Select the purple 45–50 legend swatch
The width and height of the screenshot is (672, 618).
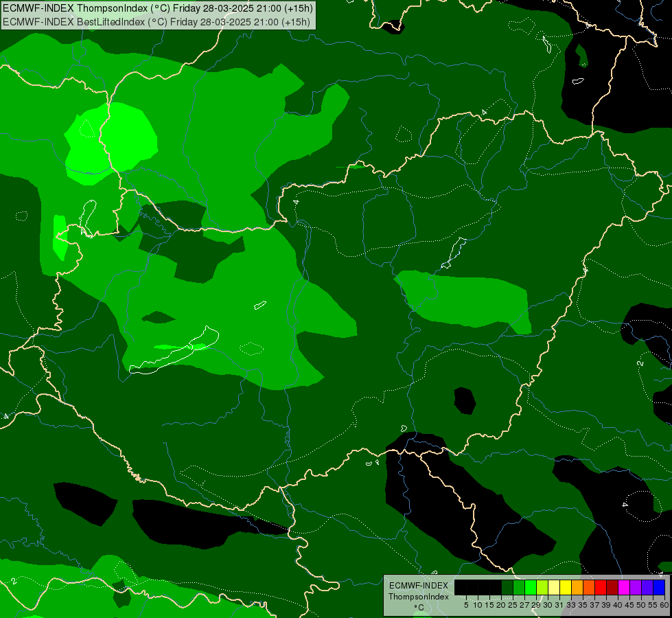click(x=636, y=587)
